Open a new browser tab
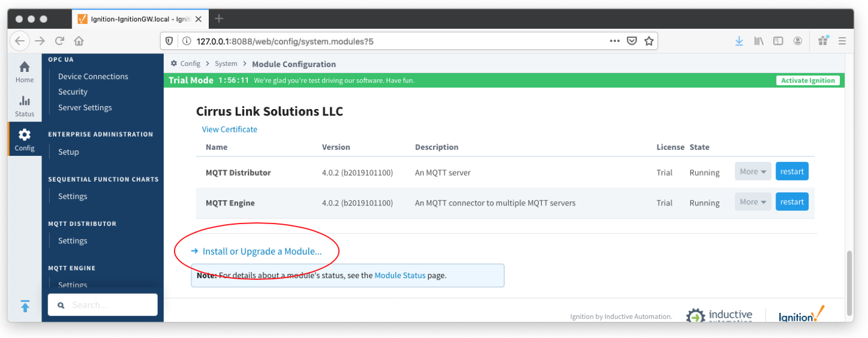This screenshot has height=338, width=868. click(x=219, y=19)
